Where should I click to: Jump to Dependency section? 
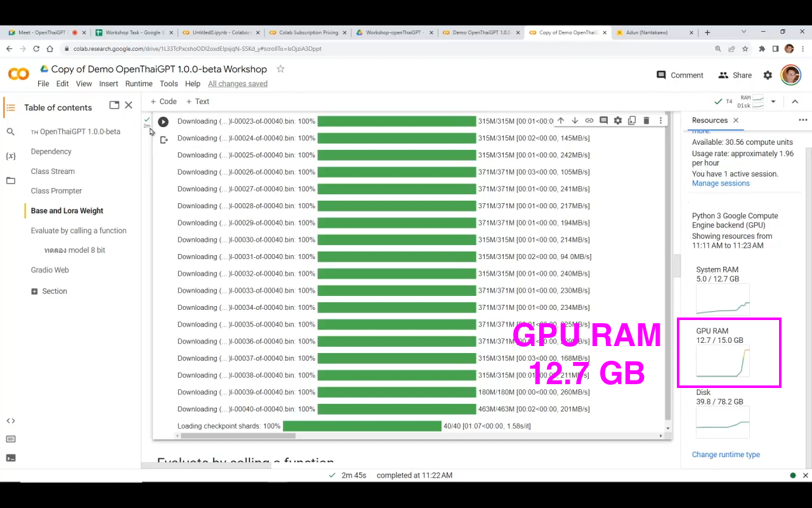tap(51, 151)
